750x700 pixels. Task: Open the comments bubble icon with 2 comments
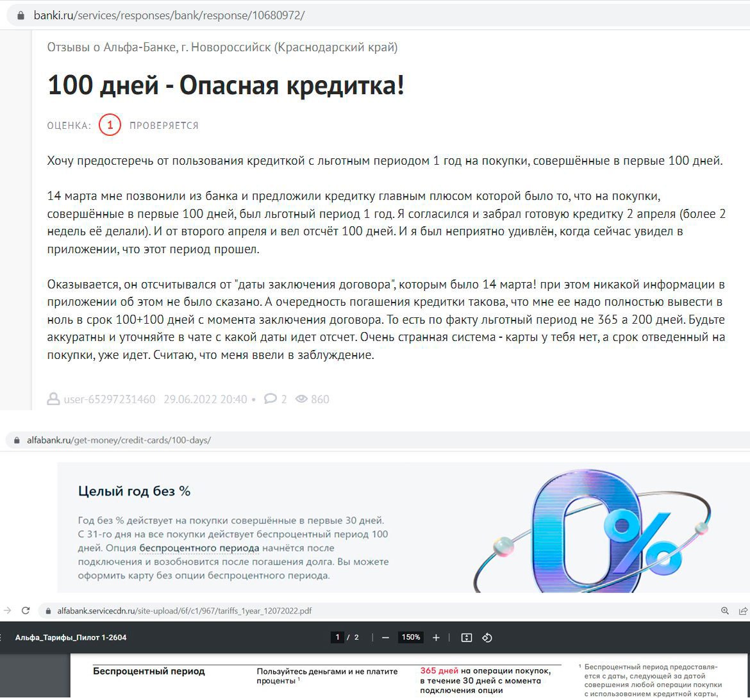(271, 399)
